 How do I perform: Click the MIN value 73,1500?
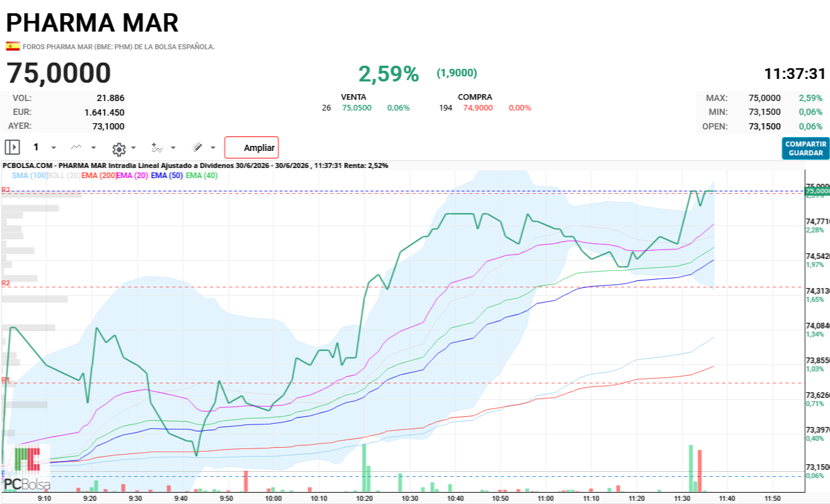pyautogui.click(x=764, y=112)
